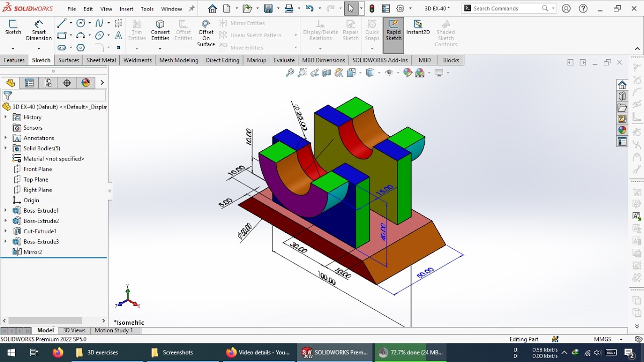
Task: Open the File menu
Action: coord(71,9)
